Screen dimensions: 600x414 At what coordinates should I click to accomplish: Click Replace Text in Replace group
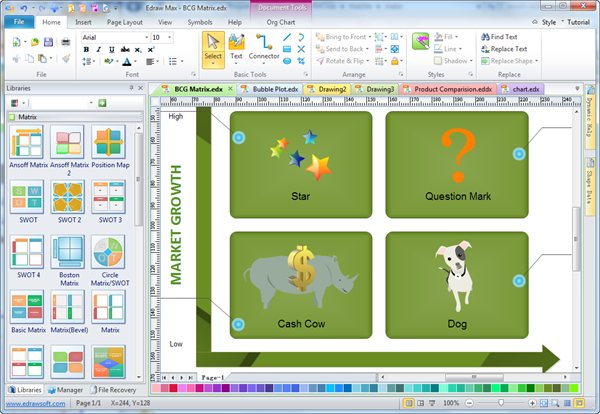click(x=509, y=49)
